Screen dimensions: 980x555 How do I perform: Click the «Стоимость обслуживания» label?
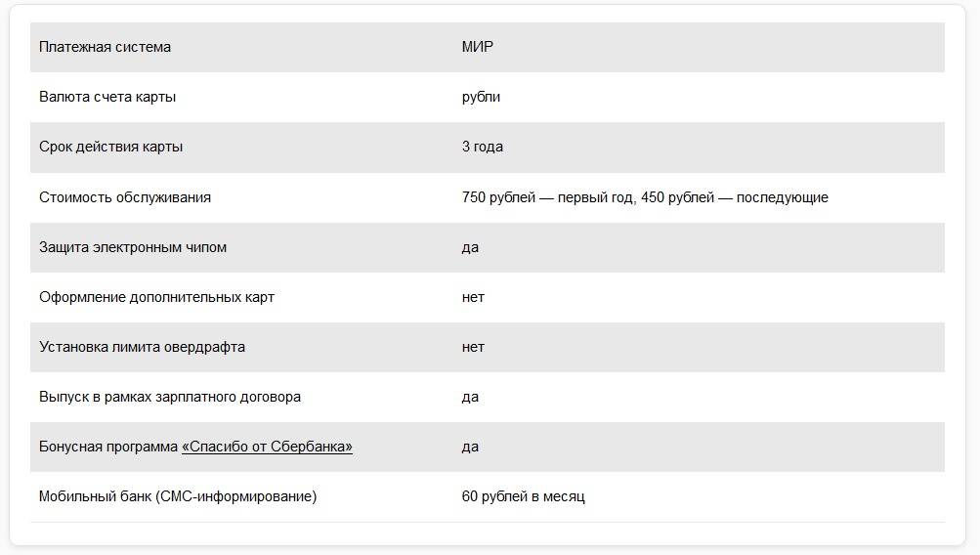point(125,197)
